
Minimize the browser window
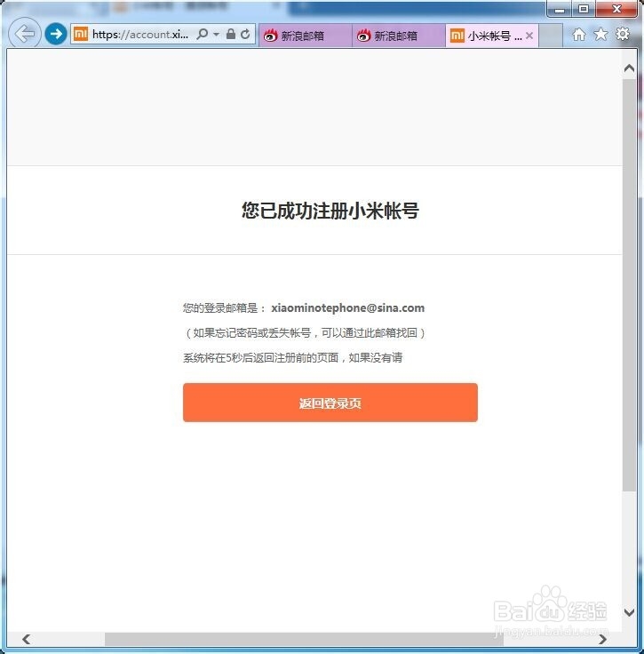561,9
